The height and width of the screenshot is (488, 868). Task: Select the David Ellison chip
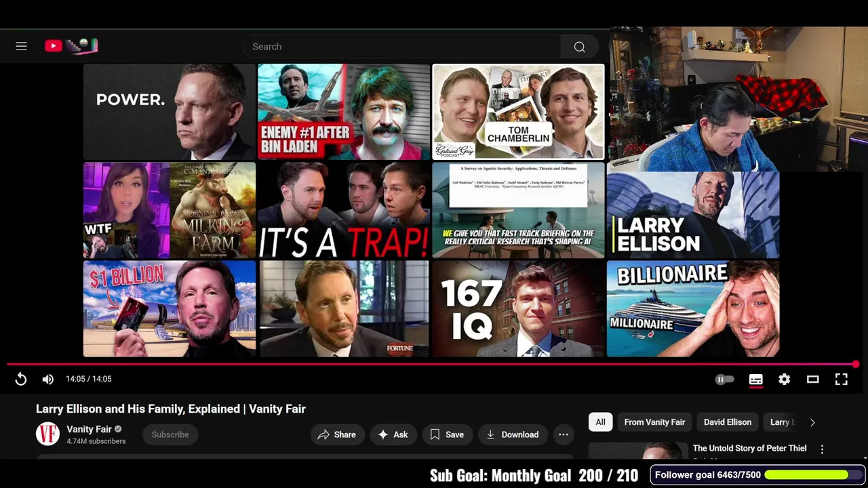tap(728, 422)
